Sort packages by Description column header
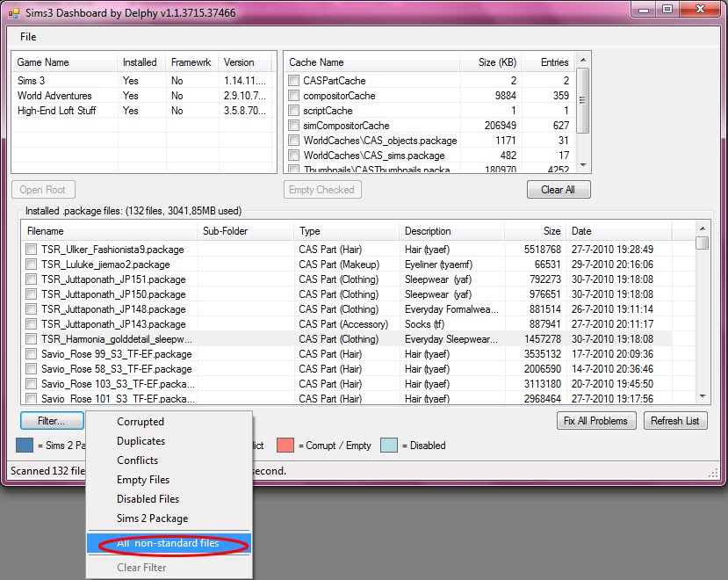 pos(451,231)
